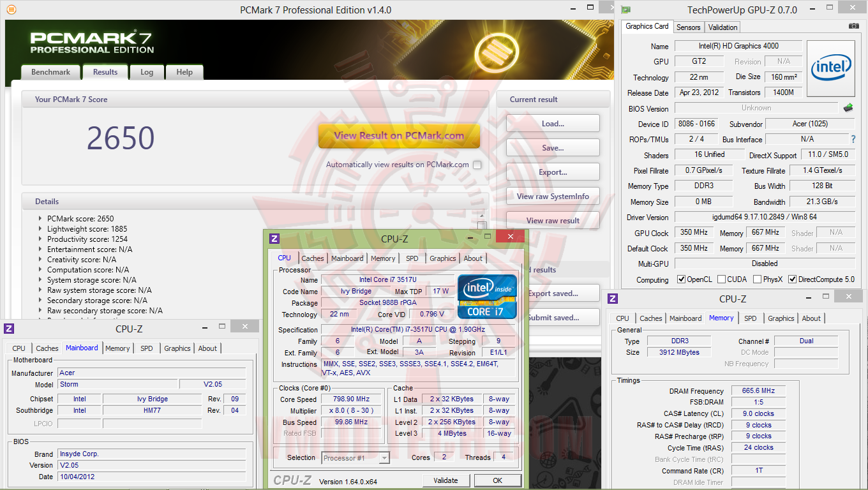Click the Intel vendor logo in GPU-Z
The image size is (868, 490).
pos(831,69)
